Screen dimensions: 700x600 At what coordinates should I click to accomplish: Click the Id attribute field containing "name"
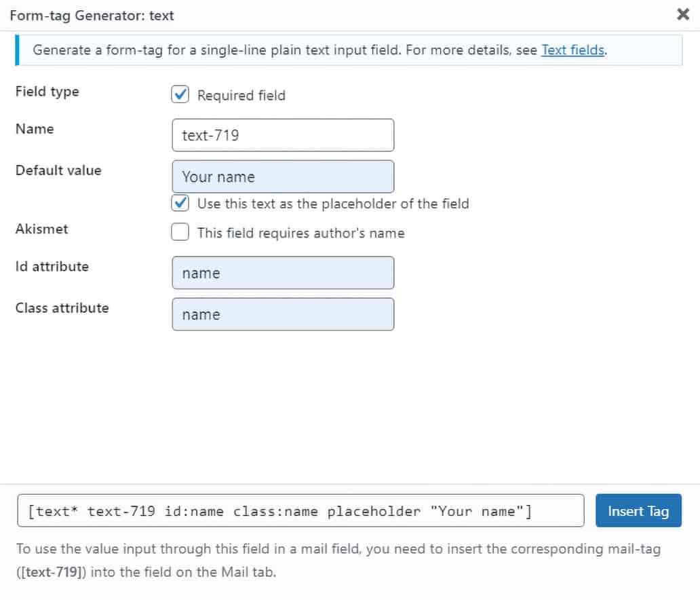(283, 273)
